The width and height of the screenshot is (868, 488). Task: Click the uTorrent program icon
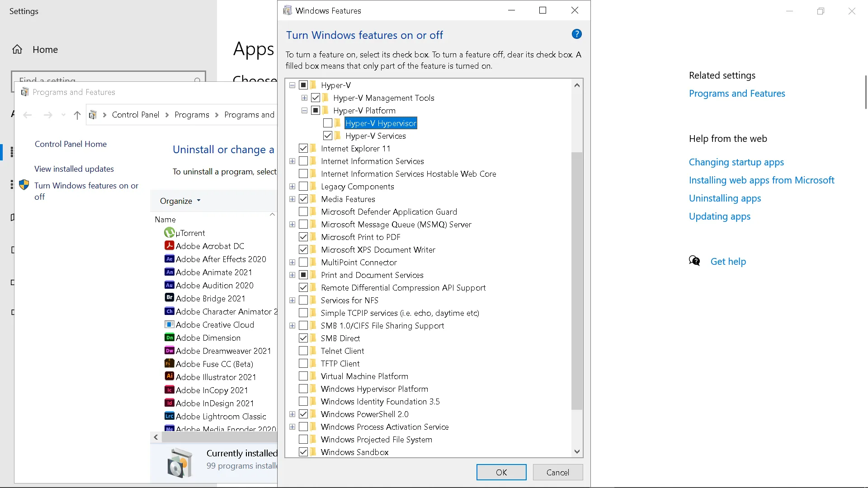169,233
